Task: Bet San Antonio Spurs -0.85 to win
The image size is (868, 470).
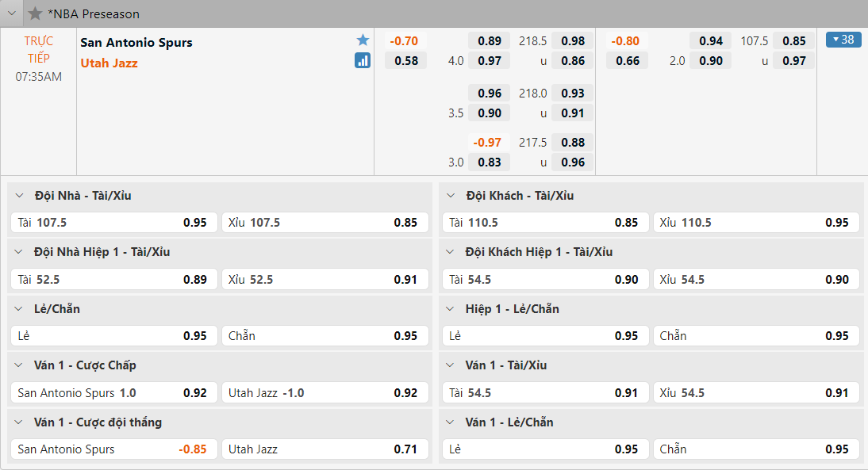Action: coord(113,449)
